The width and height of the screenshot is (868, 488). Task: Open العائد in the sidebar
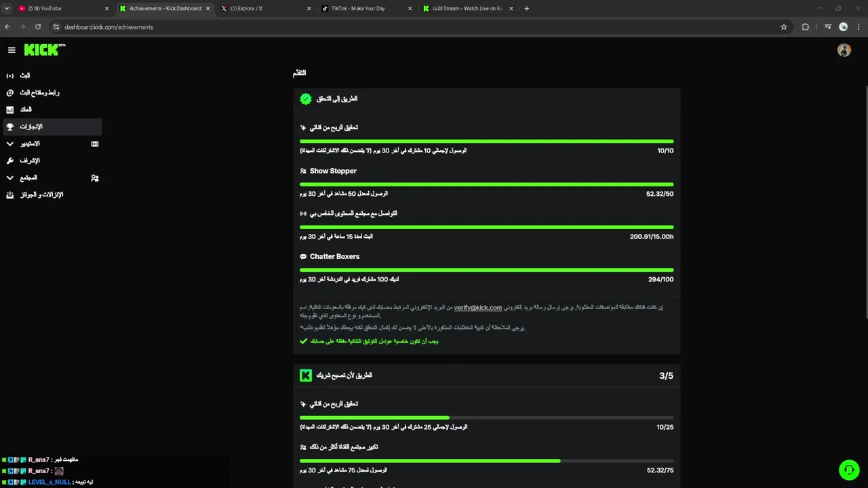[x=26, y=110]
